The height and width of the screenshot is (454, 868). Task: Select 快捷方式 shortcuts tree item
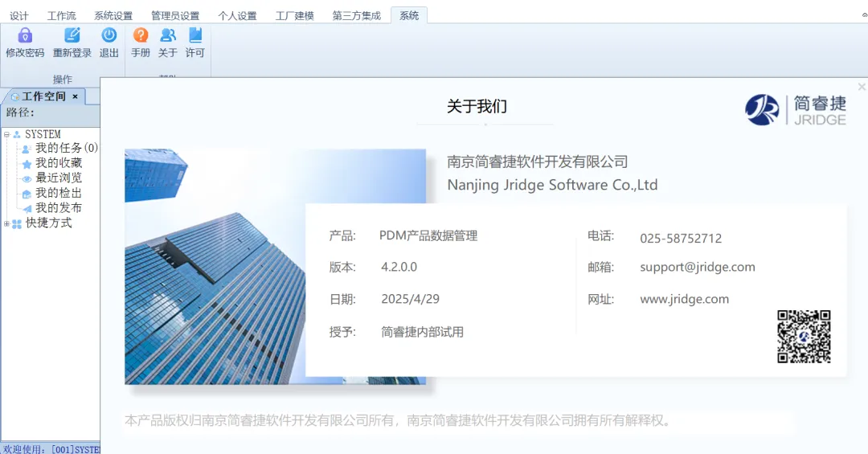coord(49,223)
